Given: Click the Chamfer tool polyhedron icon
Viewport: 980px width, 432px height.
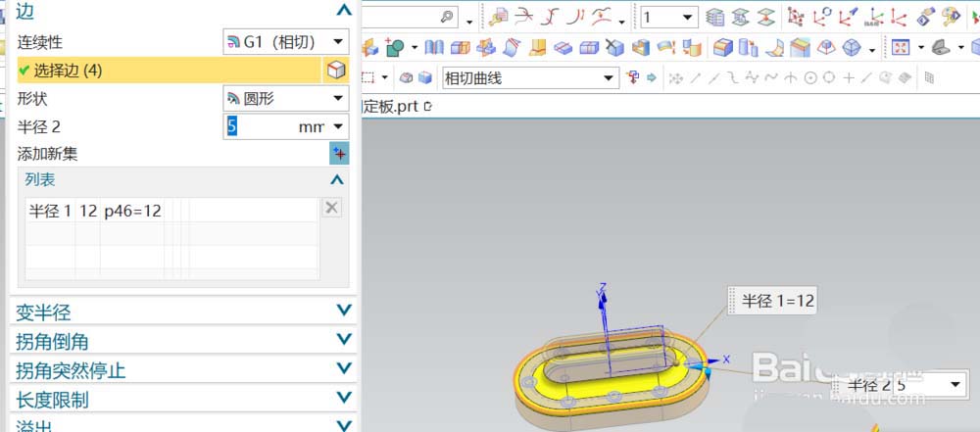Looking at the screenshot, I should click(852, 47).
